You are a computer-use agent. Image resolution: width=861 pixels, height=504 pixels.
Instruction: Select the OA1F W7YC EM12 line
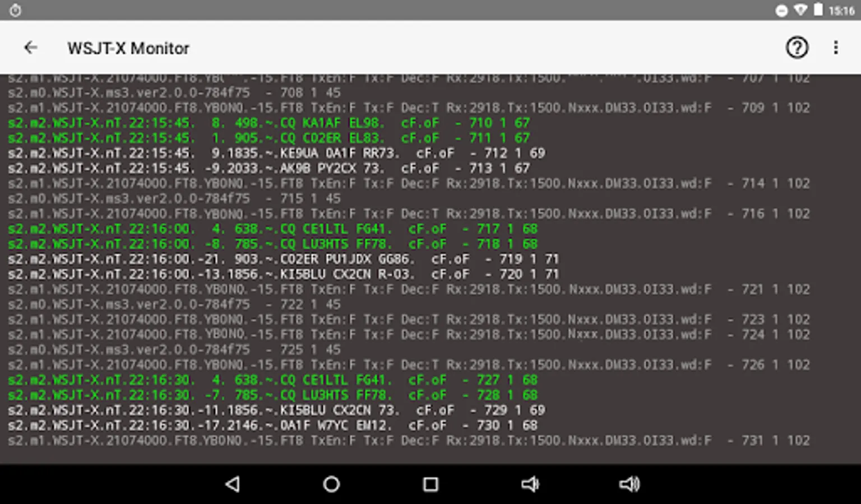click(x=273, y=425)
